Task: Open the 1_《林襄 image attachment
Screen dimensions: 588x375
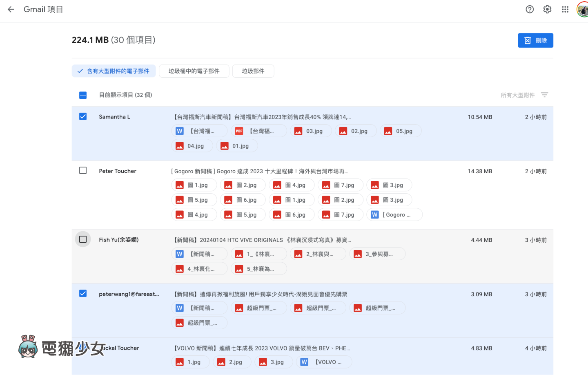Action: click(x=259, y=254)
